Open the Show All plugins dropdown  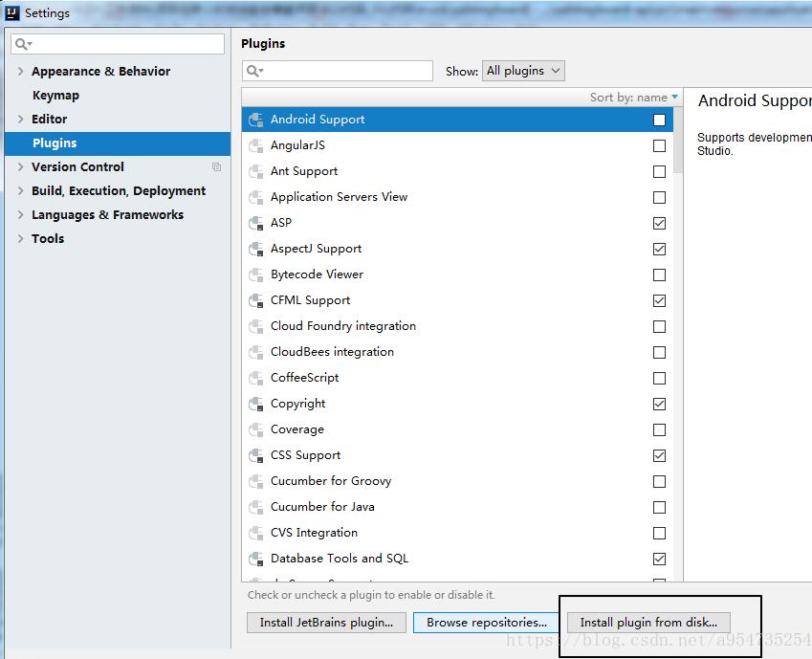pyautogui.click(x=524, y=71)
